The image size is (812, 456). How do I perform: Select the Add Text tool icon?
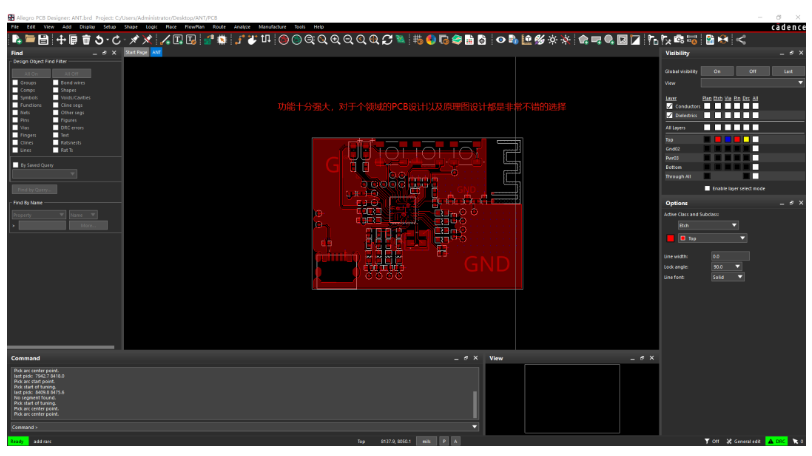[x=178, y=40]
